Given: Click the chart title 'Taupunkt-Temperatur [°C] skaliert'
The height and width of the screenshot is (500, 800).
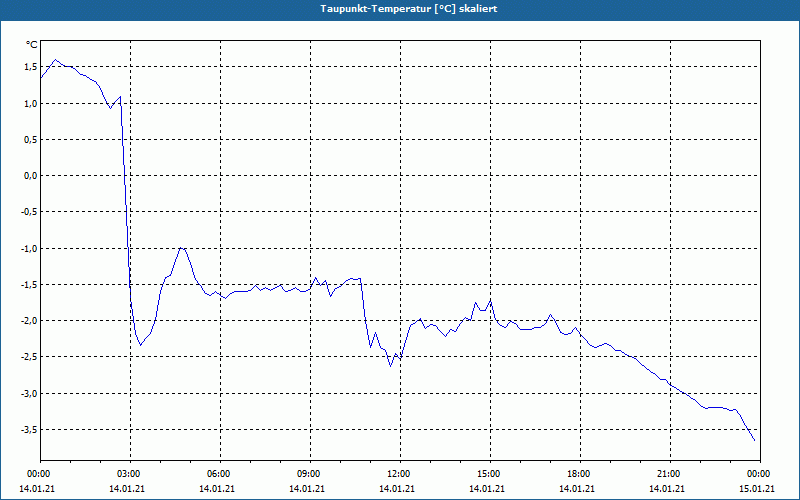Looking at the screenshot, I should pyautogui.click(x=409, y=9).
